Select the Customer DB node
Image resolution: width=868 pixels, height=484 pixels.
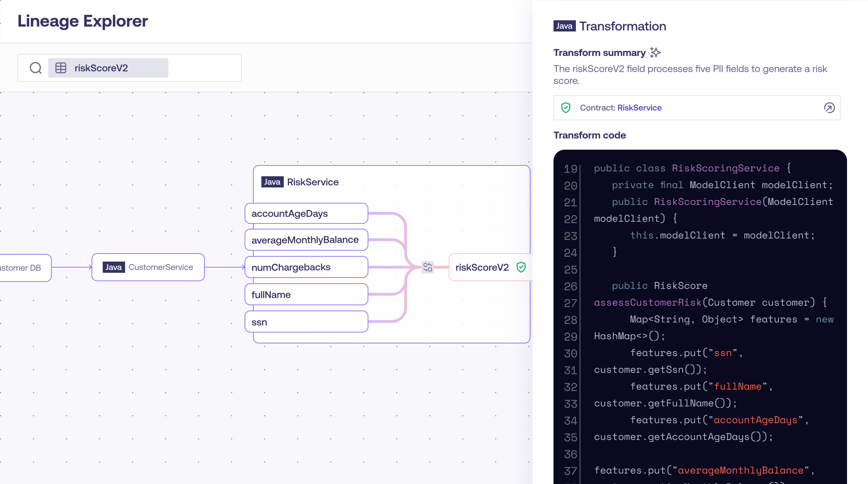tap(25, 268)
